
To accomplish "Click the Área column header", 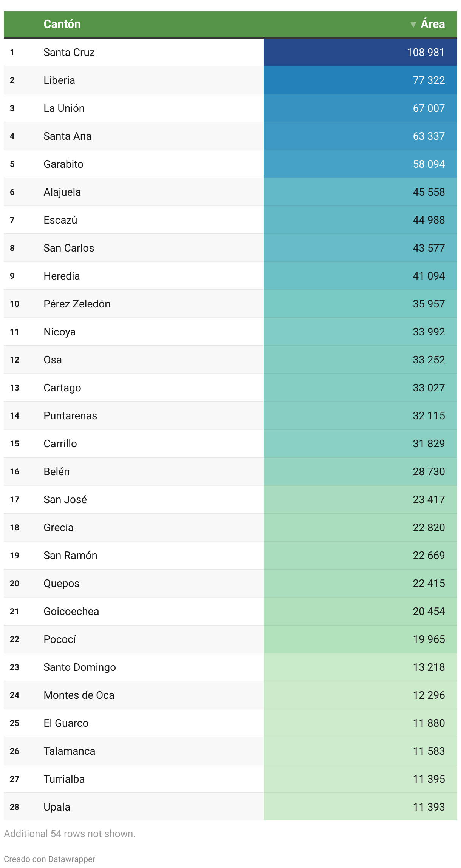I will pyautogui.click(x=432, y=24).
